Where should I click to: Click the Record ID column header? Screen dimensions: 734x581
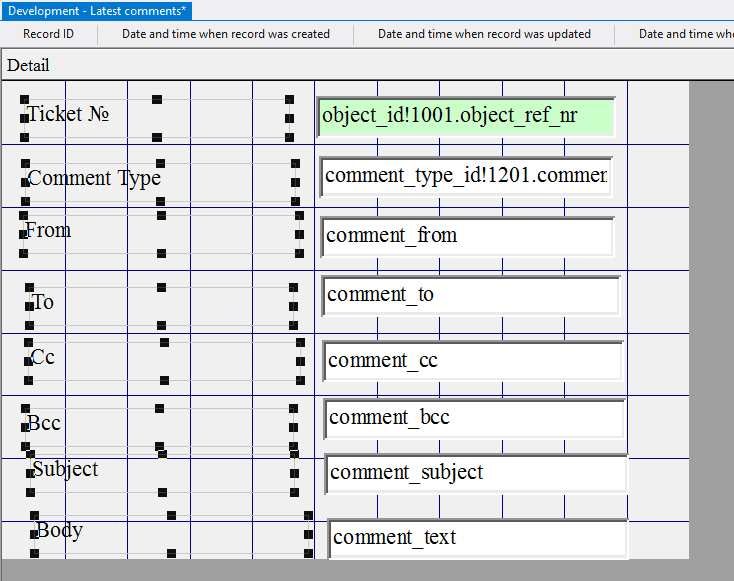coord(48,34)
